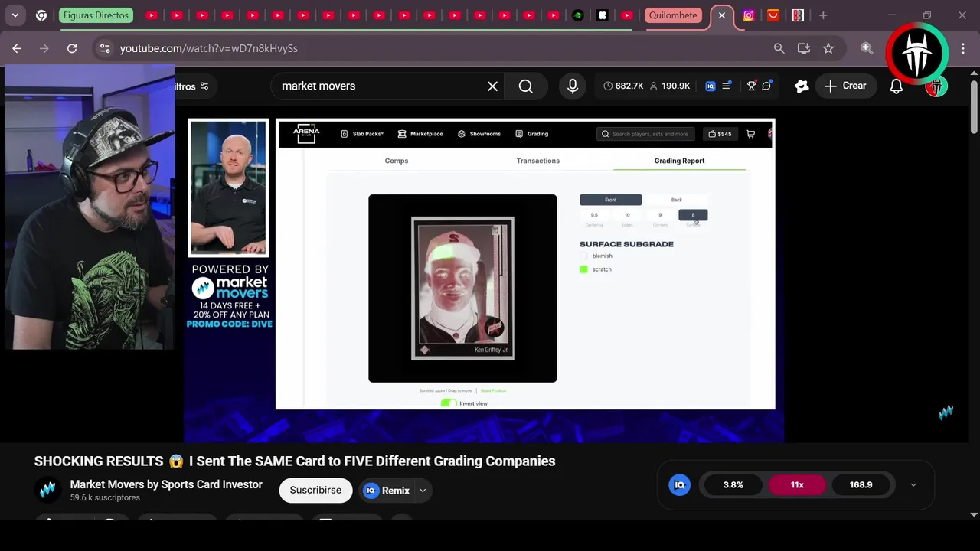
Task: Select the 10 Edges subgrade
Action: tap(627, 215)
